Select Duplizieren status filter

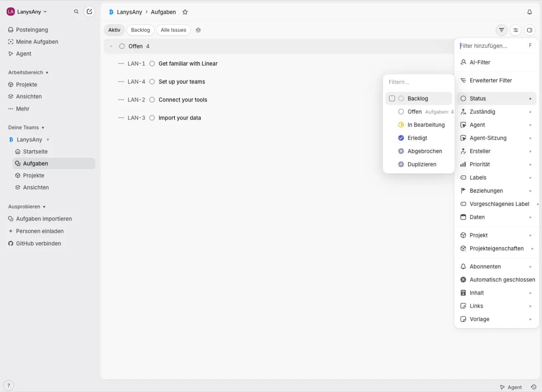(419, 165)
